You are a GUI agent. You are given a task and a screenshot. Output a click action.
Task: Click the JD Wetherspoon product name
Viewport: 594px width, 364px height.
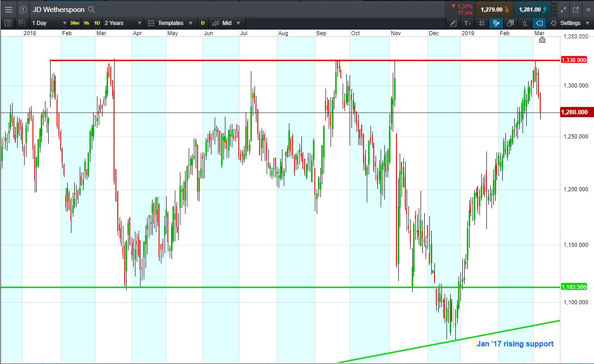[58, 9]
